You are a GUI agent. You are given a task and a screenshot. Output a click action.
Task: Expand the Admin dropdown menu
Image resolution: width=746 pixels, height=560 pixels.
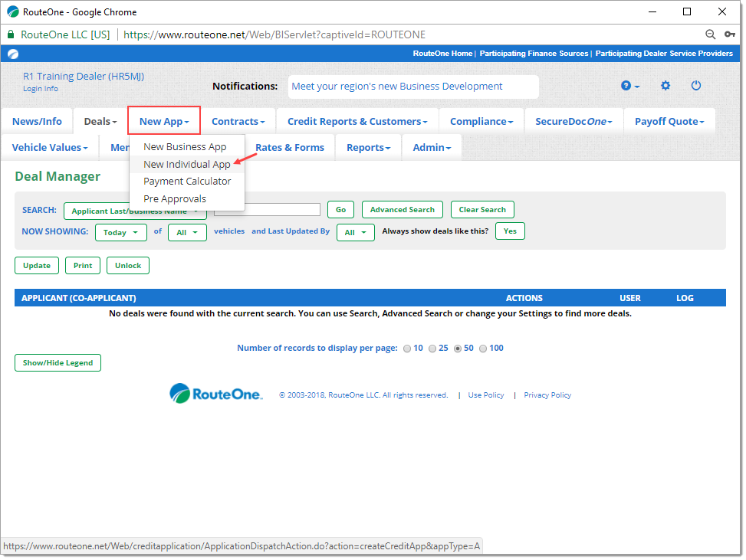tap(432, 148)
